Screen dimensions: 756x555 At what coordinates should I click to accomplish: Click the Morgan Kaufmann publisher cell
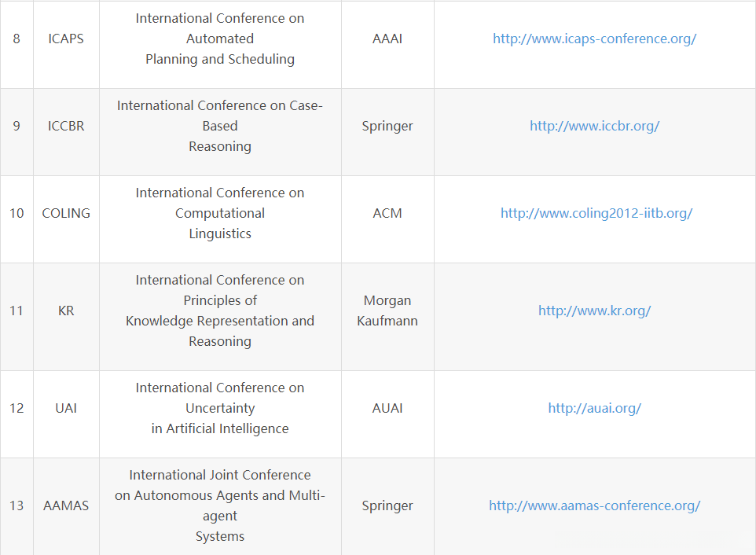tap(387, 311)
